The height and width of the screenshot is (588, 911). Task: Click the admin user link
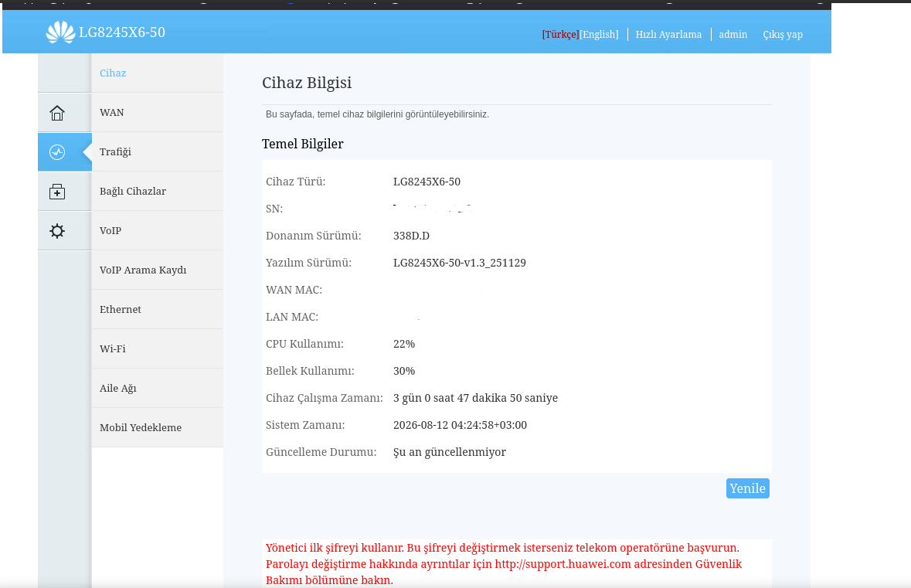pos(733,35)
